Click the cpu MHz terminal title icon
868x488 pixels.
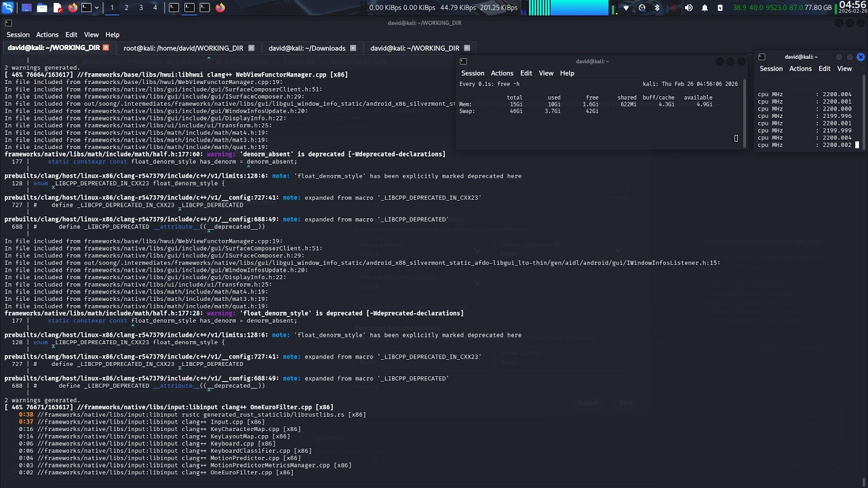pyautogui.click(x=762, y=57)
